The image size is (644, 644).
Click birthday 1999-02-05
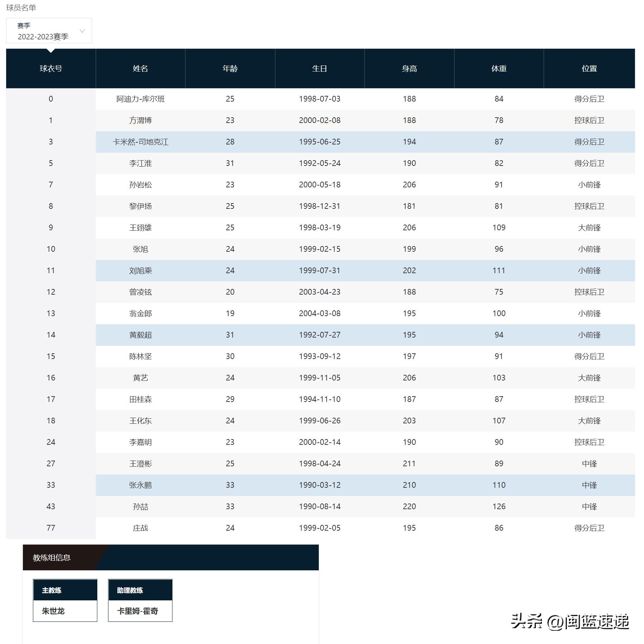319,528
